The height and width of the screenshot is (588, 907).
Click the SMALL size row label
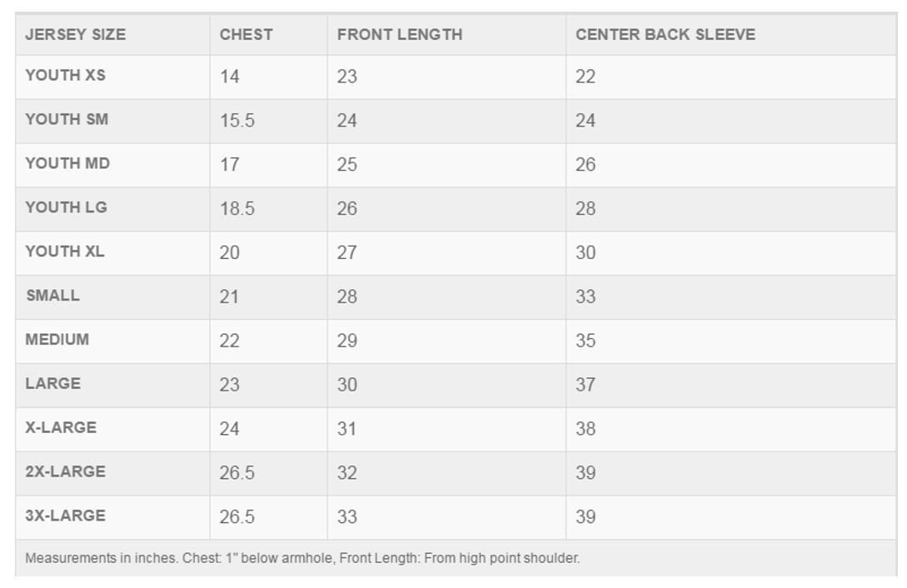pos(52,296)
